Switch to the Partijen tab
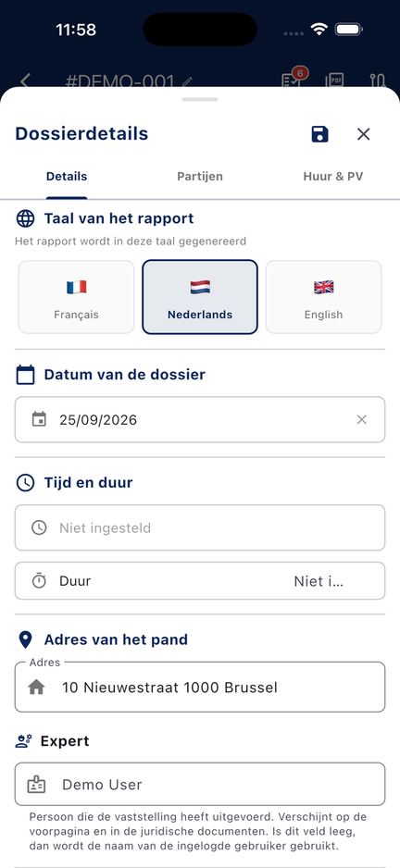Image resolution: width=400 pixels, height=868 pixels. point(200,177)
